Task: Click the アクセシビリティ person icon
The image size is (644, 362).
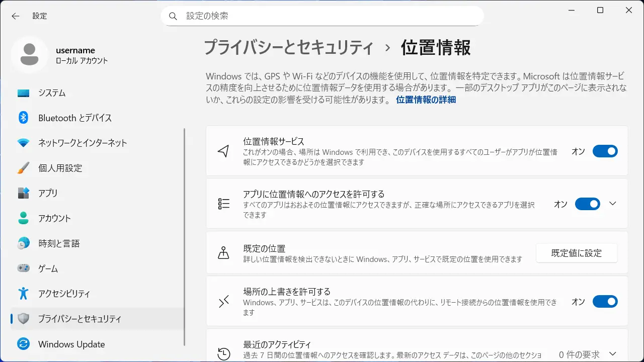Action: coord(24,294)
